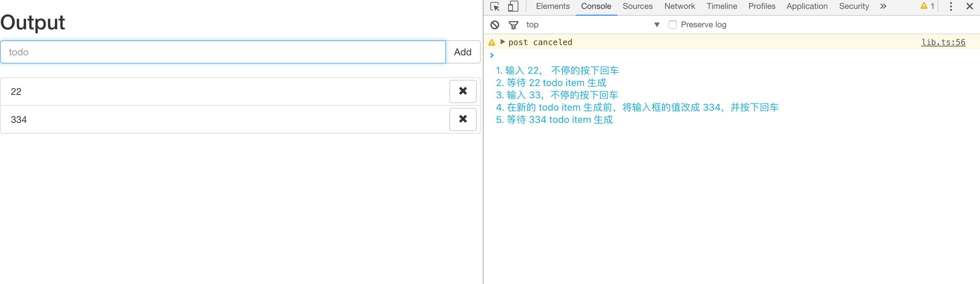Delete the 334 todo item

point(463,119)
